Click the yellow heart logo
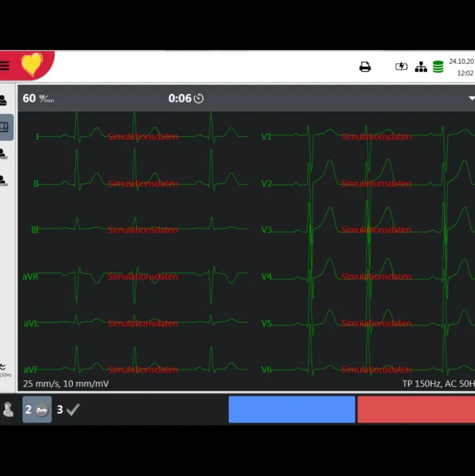 pos(32,64)
